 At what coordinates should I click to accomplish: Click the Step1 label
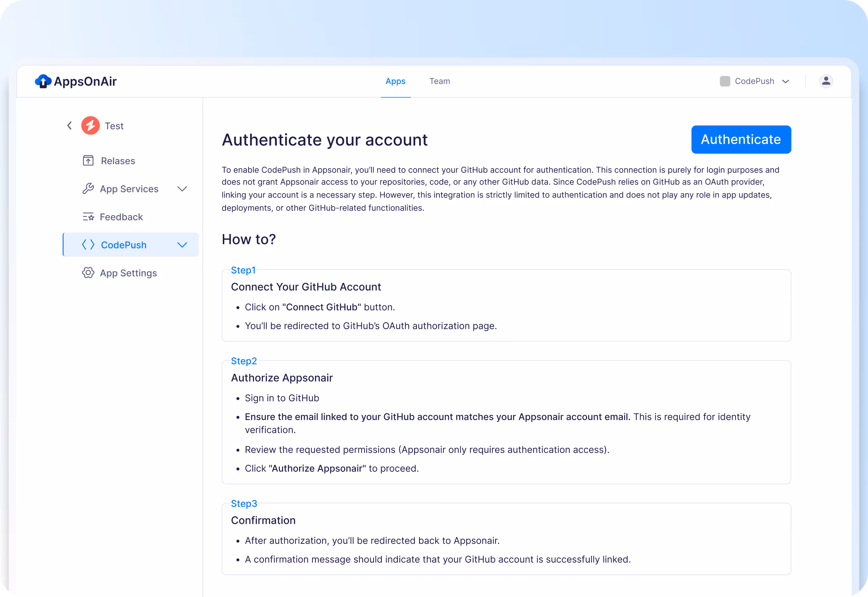pos(243,270)
